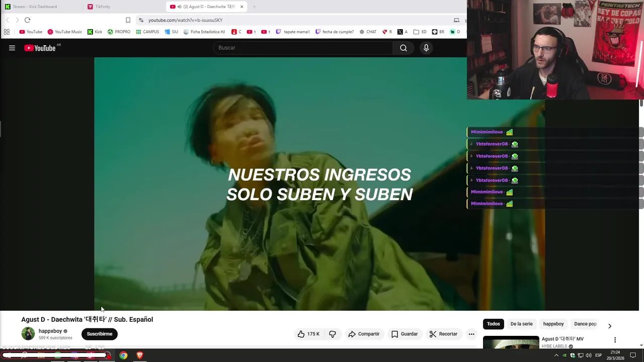Open volume control in system tray
Image resolution: width=644 pixels, height=362 pixels.
pyautogui.click(x=589, y=355)
